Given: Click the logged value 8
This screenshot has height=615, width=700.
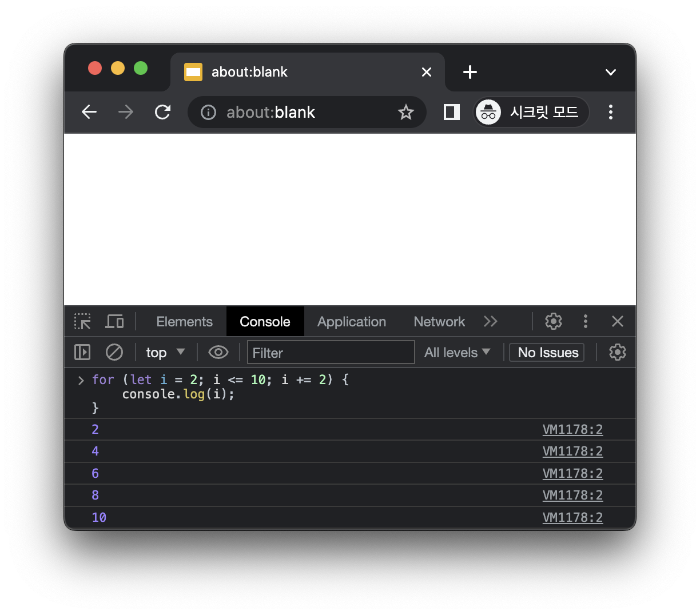Looking at the screenshot, I should (95, 496).
